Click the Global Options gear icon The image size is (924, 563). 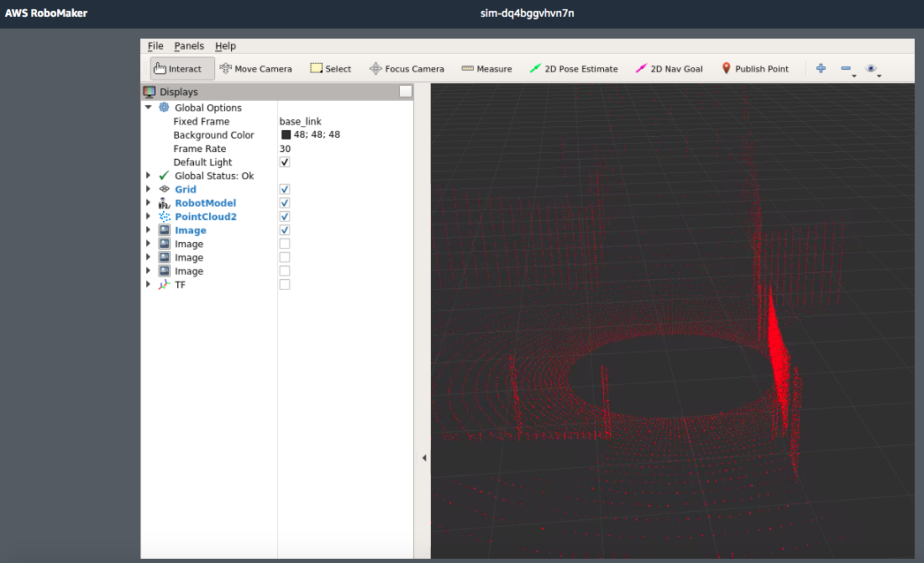(165, 108)
